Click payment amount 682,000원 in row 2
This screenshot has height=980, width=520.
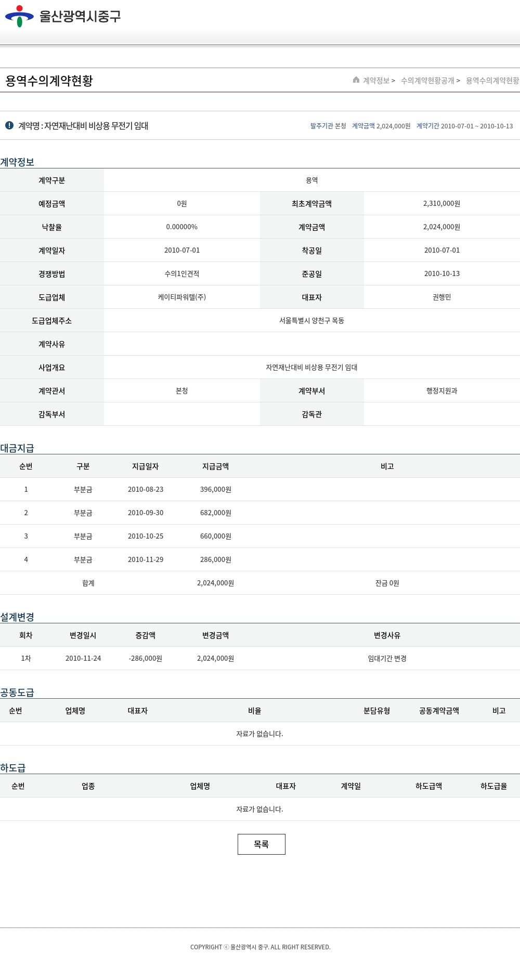215,513
